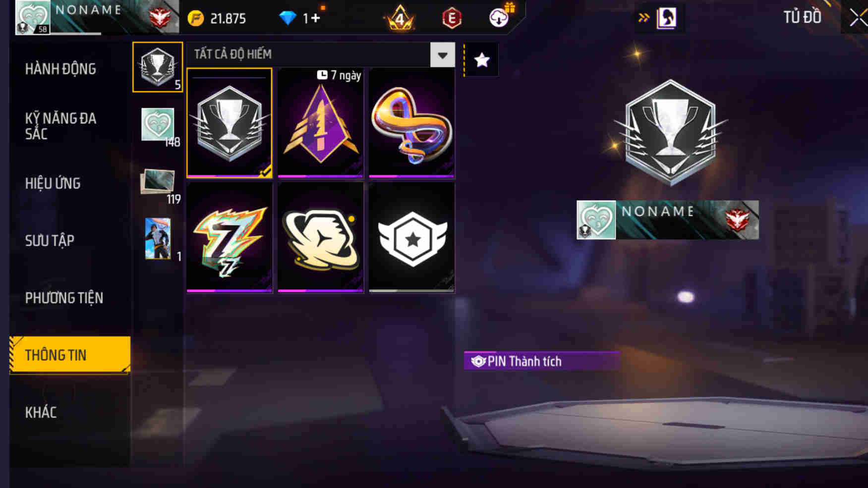
Task: Click the PIN Thành tích button
Action: coord(541,361)
